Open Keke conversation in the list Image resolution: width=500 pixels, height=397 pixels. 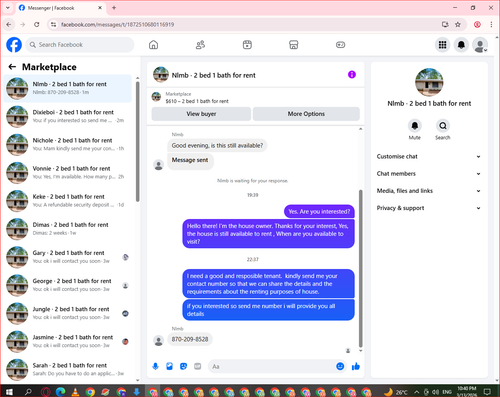(68, 201)
